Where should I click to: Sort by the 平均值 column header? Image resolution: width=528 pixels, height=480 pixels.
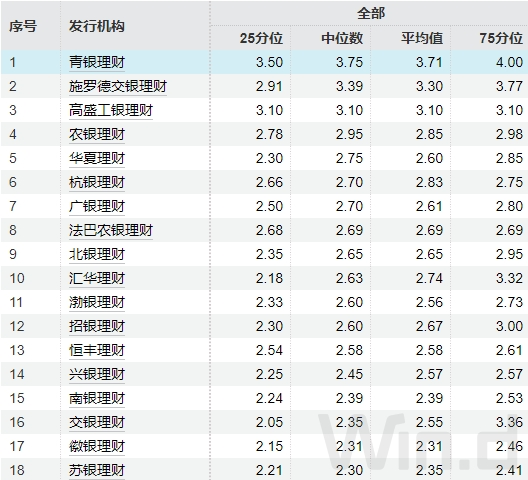tap(422, 38)
